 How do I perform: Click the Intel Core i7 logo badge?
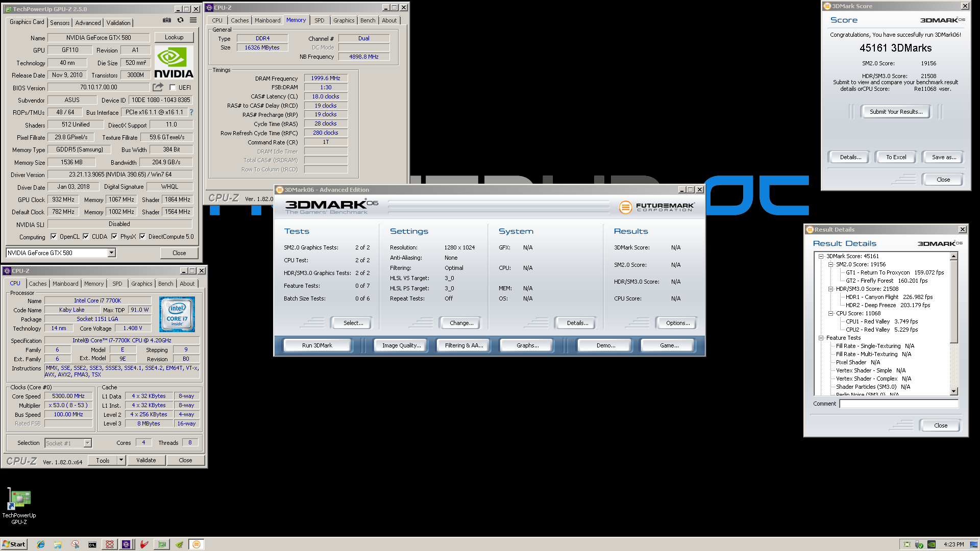177,314
